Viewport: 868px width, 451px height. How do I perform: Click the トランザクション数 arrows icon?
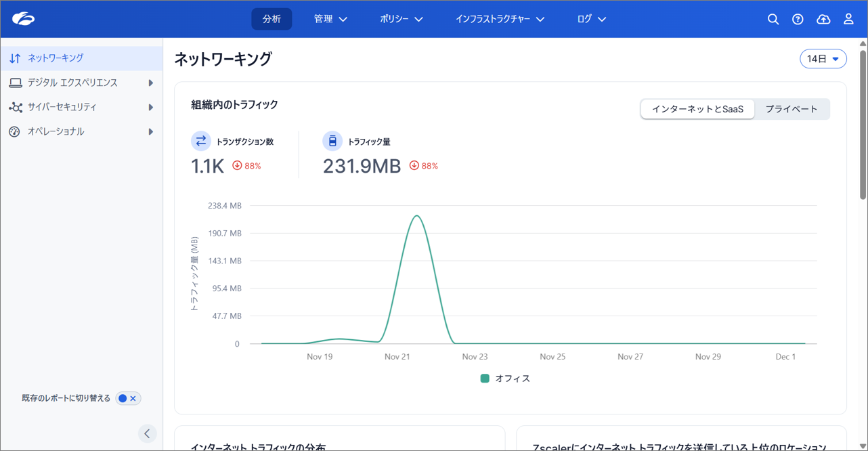(x=200, y=140)
